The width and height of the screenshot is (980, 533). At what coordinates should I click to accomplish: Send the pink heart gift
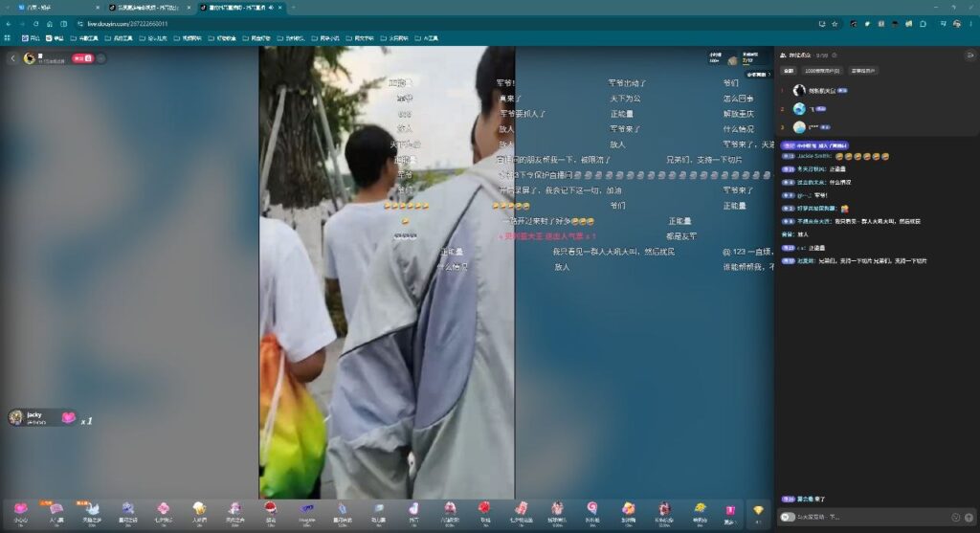click(x=21, y=509)
